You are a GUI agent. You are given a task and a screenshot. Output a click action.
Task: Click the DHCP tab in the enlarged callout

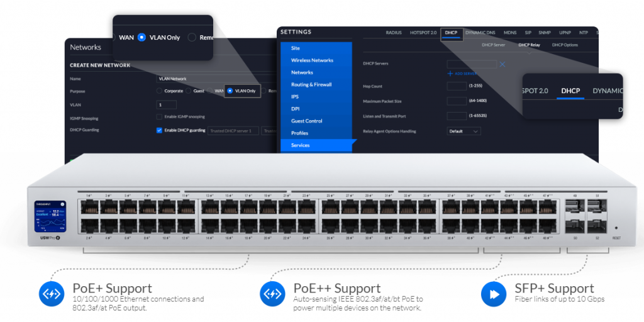(x=570, y=91)
